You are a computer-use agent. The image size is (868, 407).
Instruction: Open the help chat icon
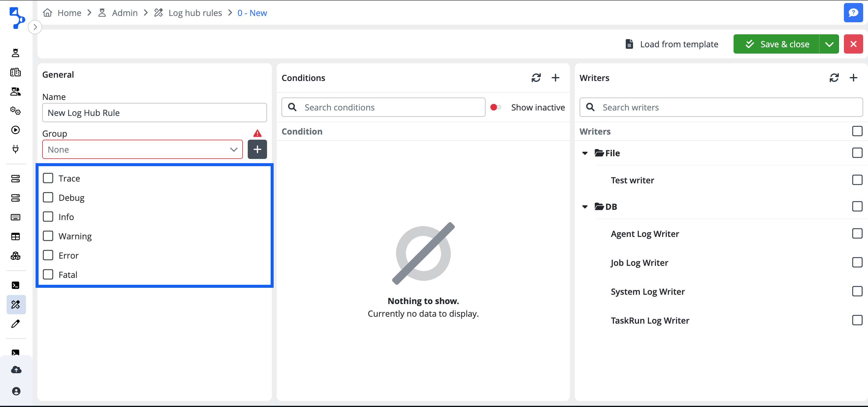pyautogui.click(x=853, y=13)
